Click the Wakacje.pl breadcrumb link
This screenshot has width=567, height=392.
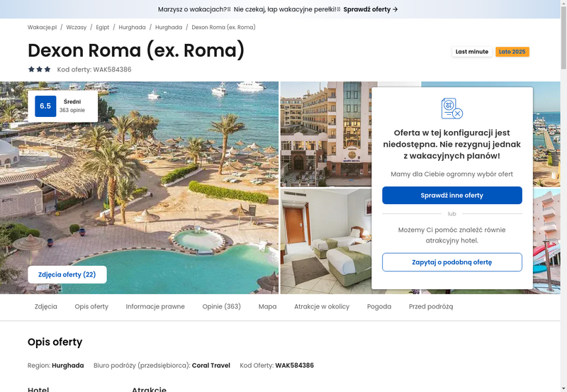coord(42,27)
